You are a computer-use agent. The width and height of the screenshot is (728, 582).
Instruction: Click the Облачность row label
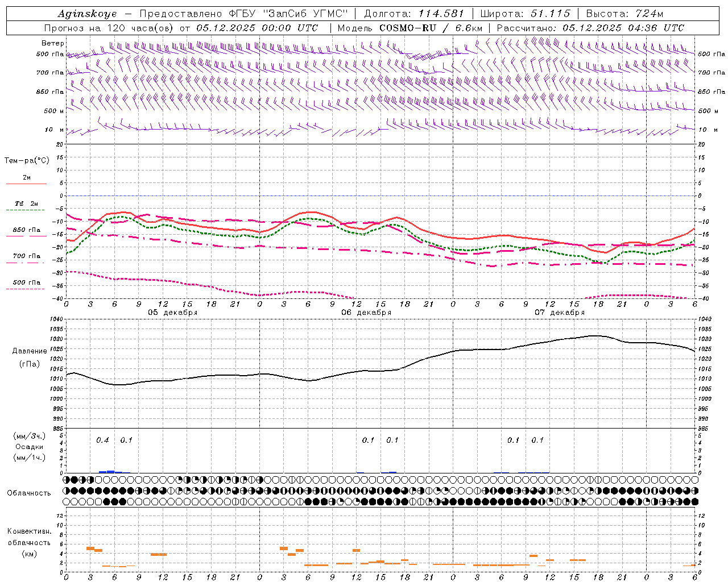tap(28, 493)
